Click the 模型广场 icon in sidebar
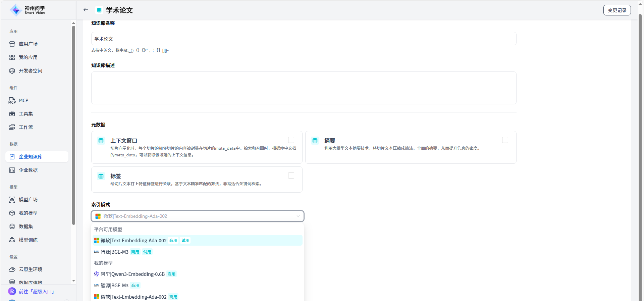This screenshot has height=301, width=644. coord(12,200)
